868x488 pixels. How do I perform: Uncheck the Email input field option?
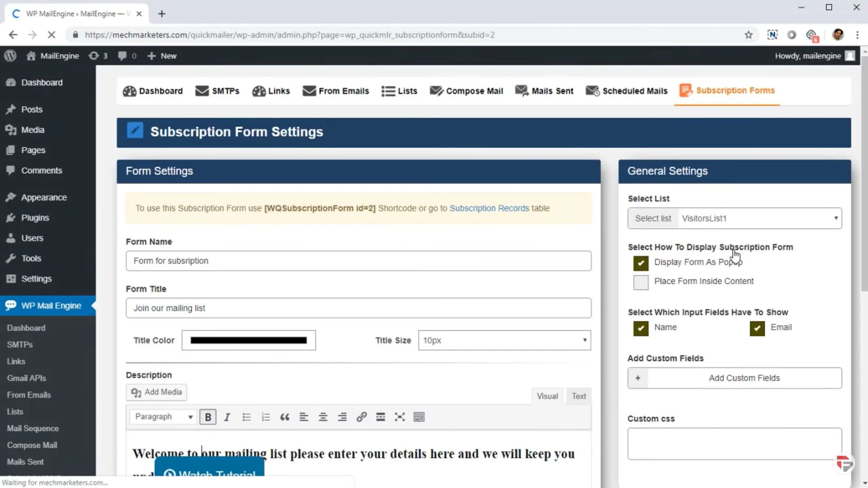coord(756,328)
